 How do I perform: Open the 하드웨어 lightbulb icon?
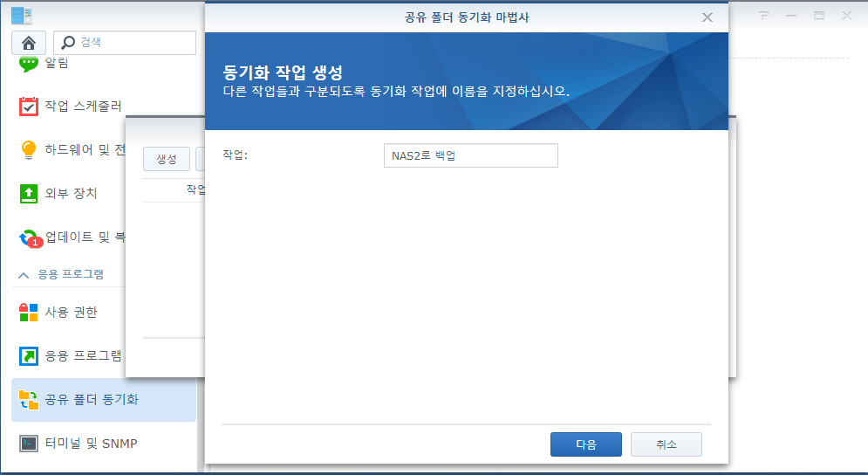[x=28, y=149]
